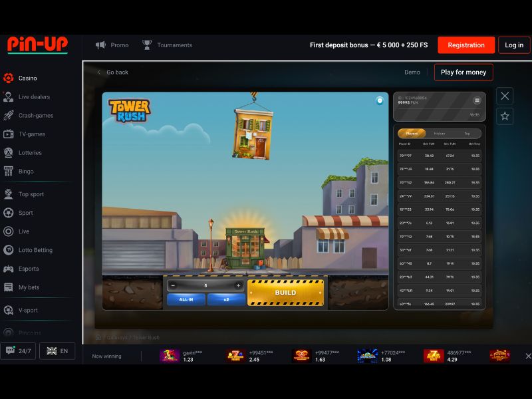Mute the game sound icon
The width and height of the screenshot is (532, 399).
tap(379, 100)
